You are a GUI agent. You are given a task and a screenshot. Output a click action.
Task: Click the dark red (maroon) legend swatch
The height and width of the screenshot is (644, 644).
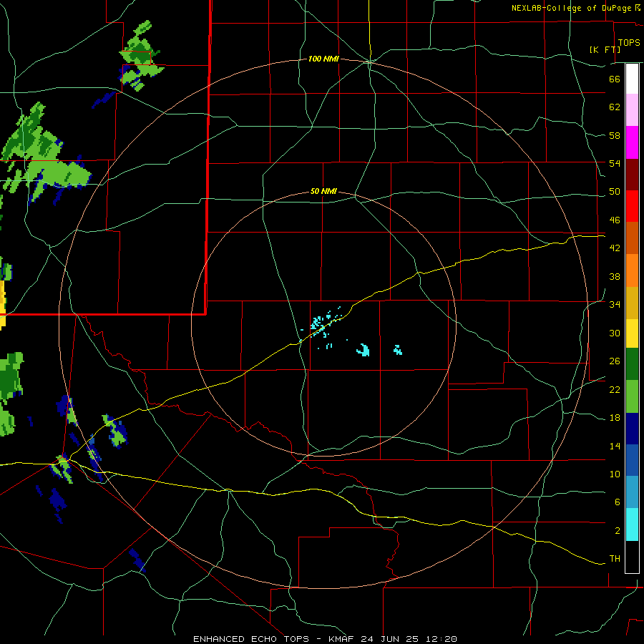[632, 175]
